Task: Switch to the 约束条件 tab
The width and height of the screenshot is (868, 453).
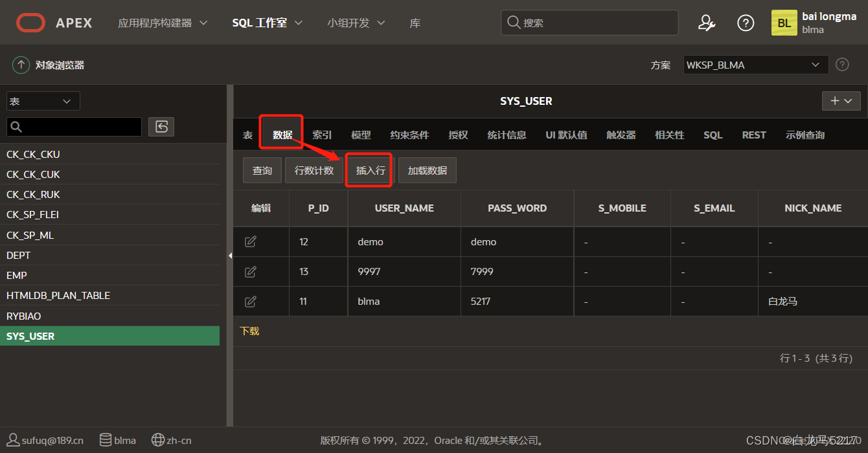Action: (409, 135)
